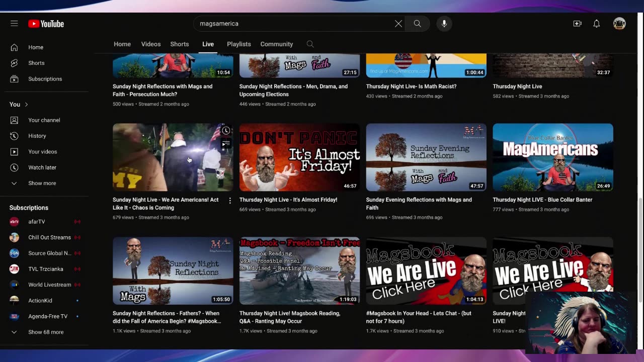Open 'Magsbook Reading, Q&A' video title
Image resolution: width=644 pixels, height=362 pixels.
point(290,317)
